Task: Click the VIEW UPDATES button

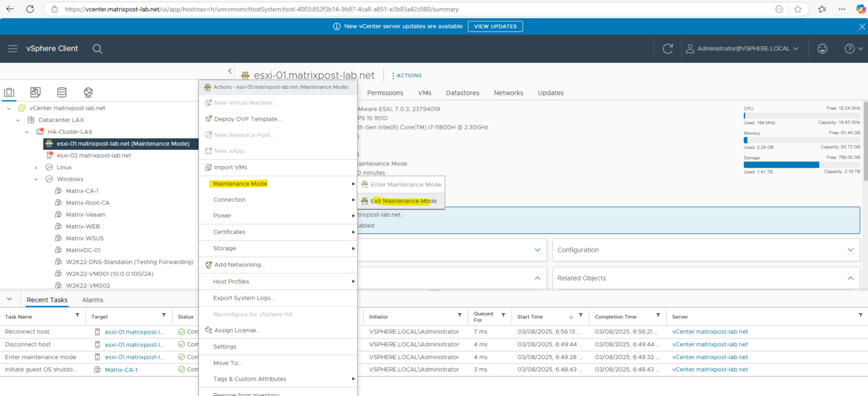Action: (495, 27)
